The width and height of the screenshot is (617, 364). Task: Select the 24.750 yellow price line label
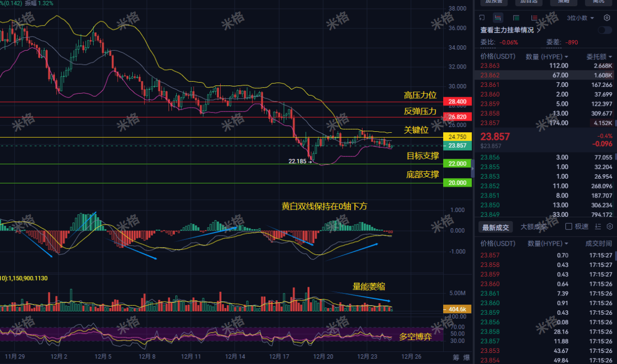[457, 137]
